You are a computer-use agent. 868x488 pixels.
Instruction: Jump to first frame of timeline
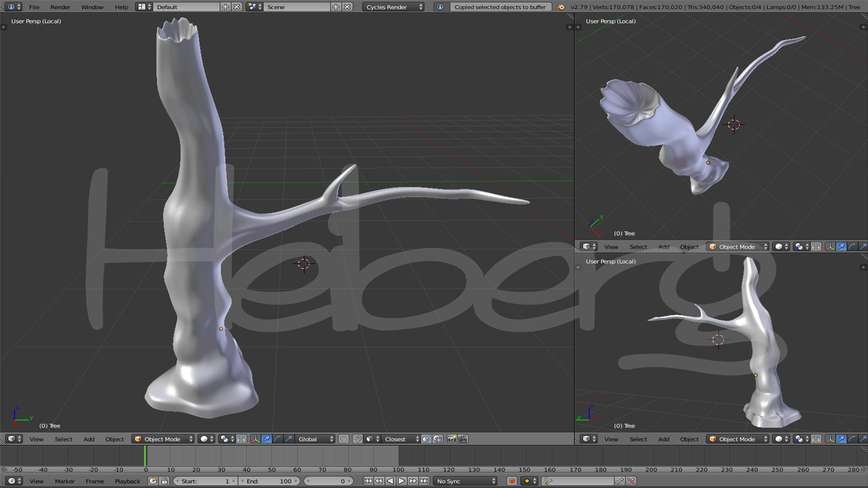coord(368,481)
